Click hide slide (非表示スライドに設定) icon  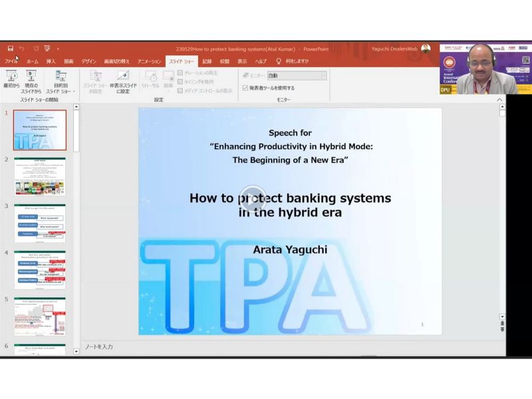123,82
